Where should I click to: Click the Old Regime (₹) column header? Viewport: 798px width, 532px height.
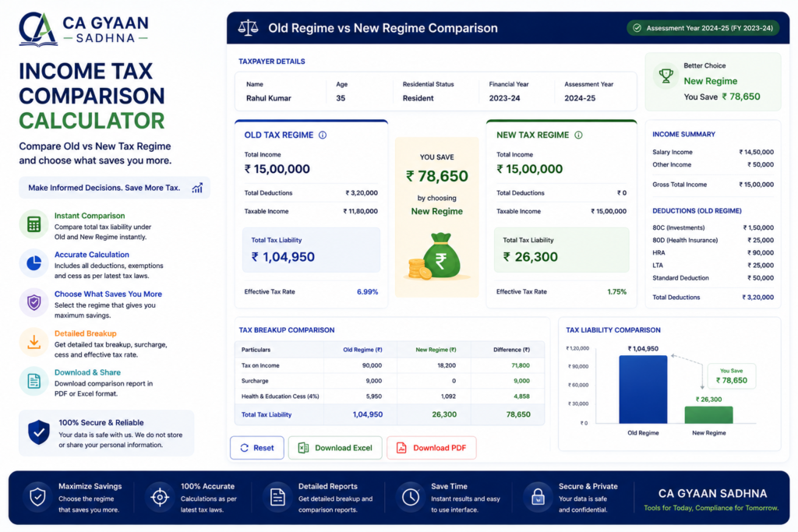[362, 350]
